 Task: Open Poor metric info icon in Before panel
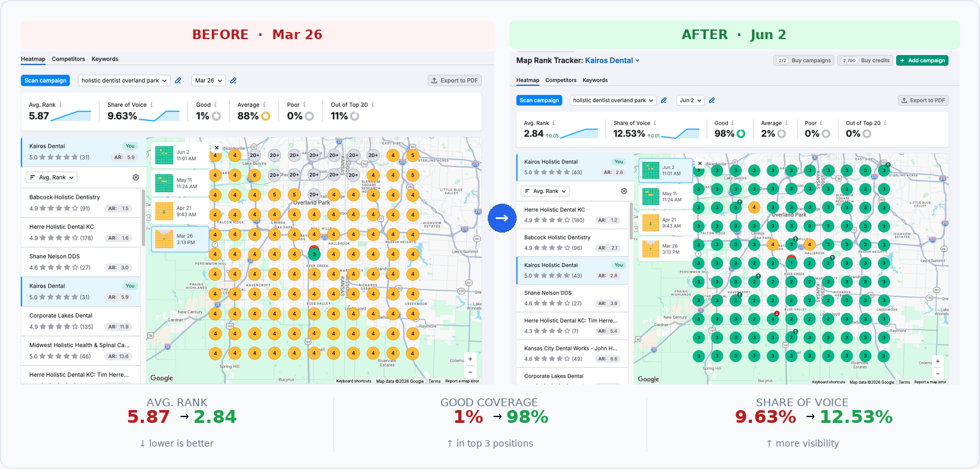(305, 105)
